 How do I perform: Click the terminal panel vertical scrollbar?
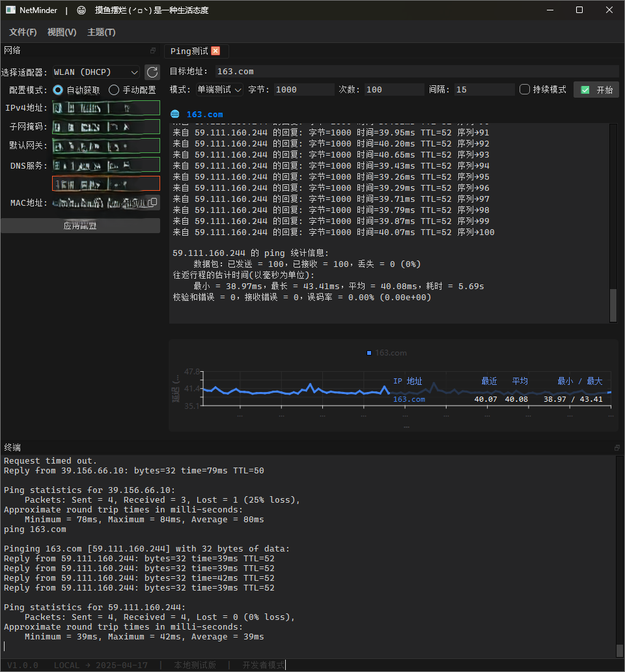point(619,650)
